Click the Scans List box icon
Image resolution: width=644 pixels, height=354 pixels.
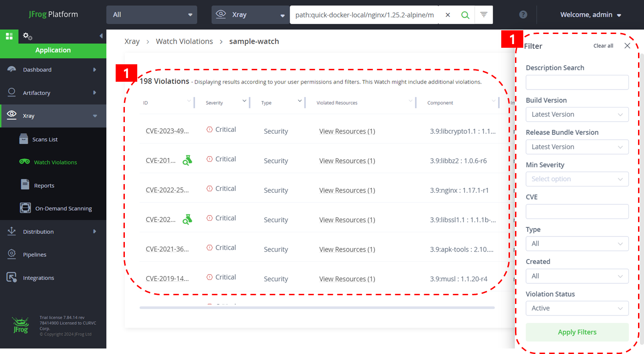coord(24,139)
